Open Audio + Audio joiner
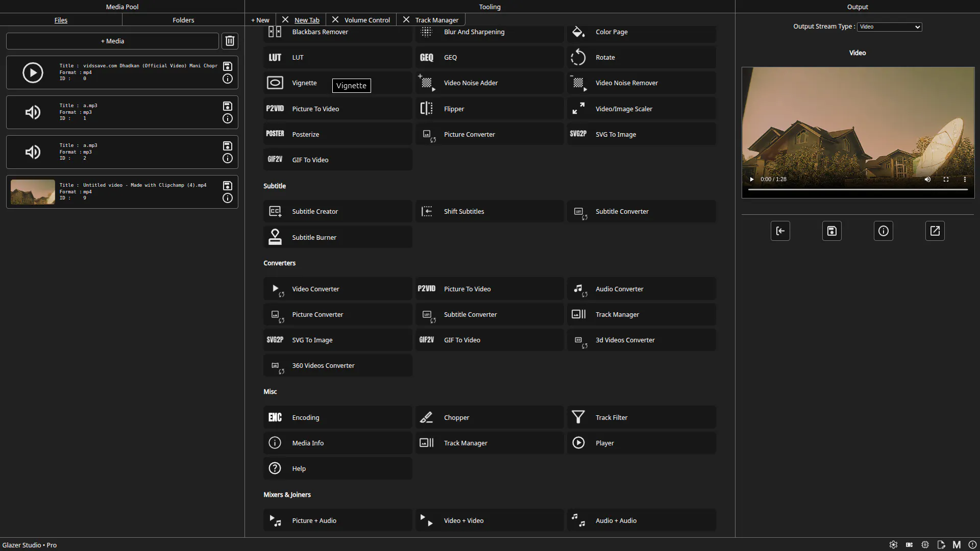This screenshot has width=980, height=551. coord(641,520)
